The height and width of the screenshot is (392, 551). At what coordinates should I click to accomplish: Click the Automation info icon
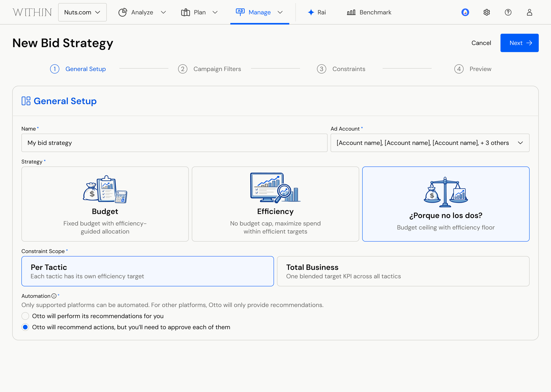tap(54, 296)
